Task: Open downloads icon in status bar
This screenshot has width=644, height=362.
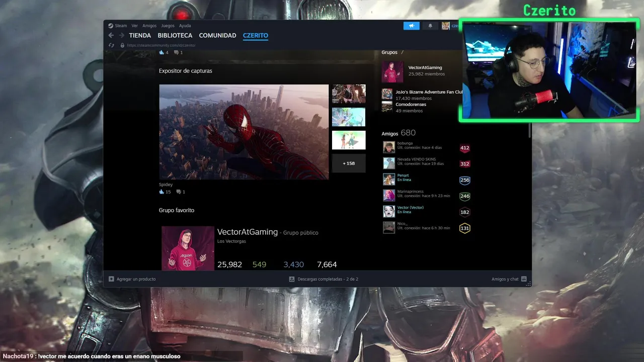Action: (292, 279)
